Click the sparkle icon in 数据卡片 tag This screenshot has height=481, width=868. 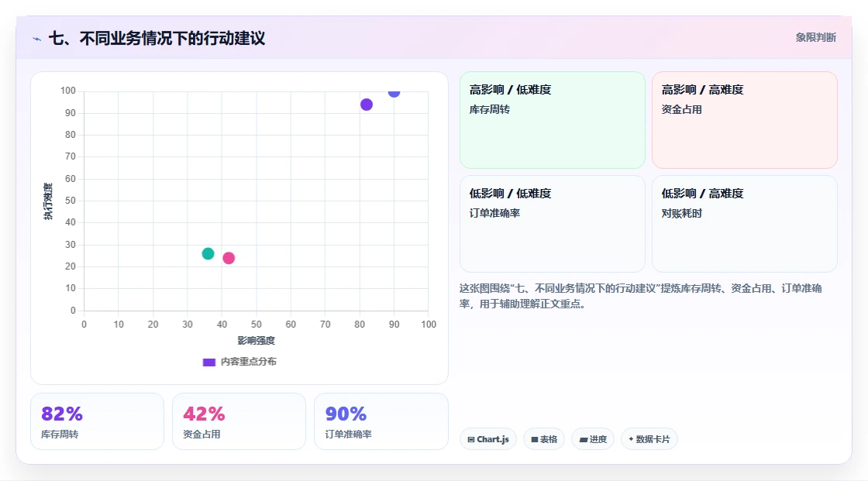631,439
